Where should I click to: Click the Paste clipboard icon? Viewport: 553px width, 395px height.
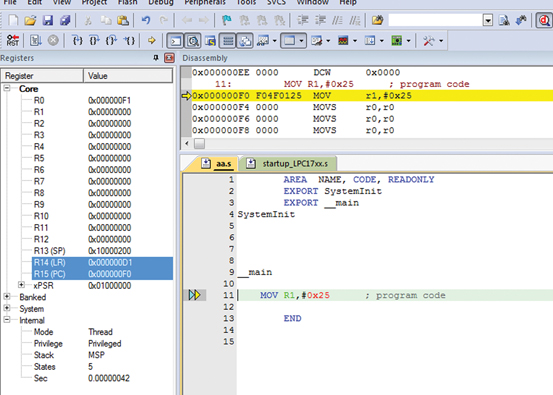point(123,20)
